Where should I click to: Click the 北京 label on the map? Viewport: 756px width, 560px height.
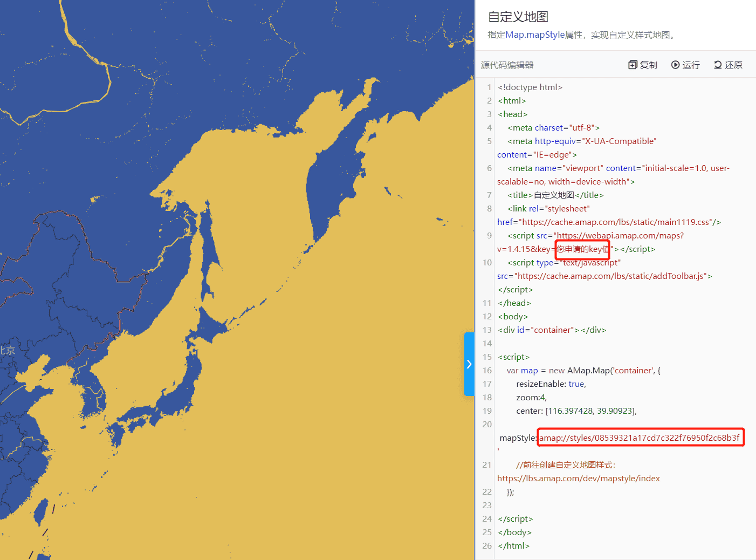(x=8, y=351)
